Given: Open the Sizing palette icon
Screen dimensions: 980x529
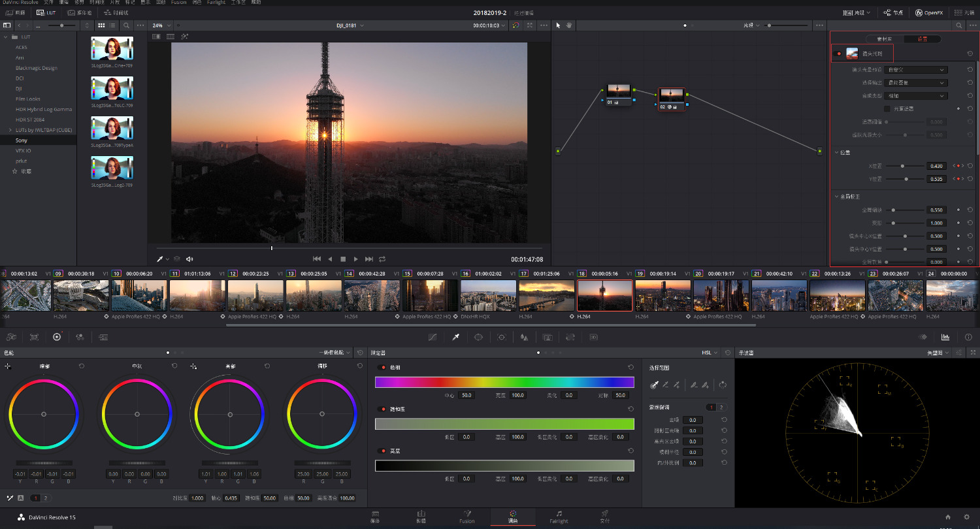Looking at the screenshot, I should click(570, 337).
